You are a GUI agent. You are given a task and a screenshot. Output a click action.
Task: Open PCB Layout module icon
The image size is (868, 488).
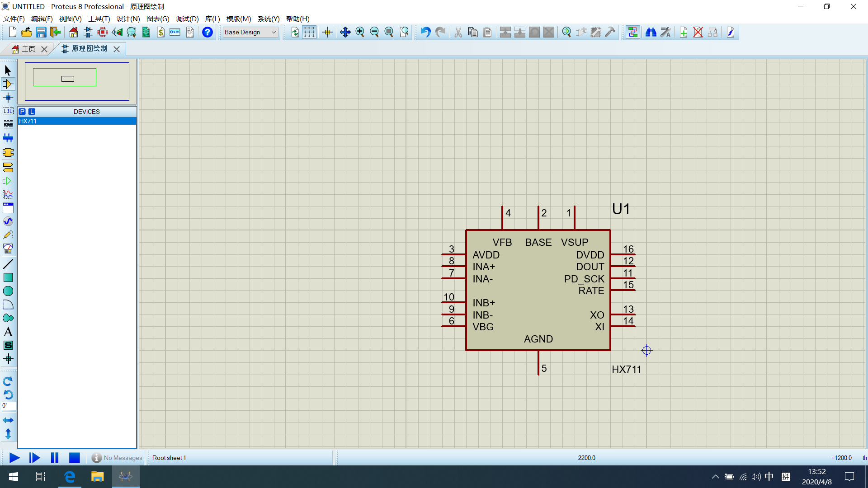103,32
